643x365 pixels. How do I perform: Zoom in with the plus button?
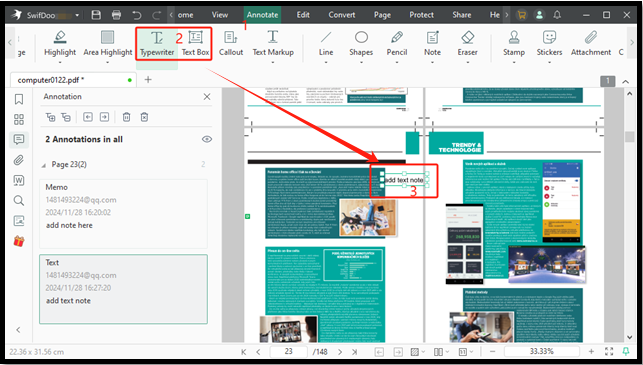click(x=591, y=351)
